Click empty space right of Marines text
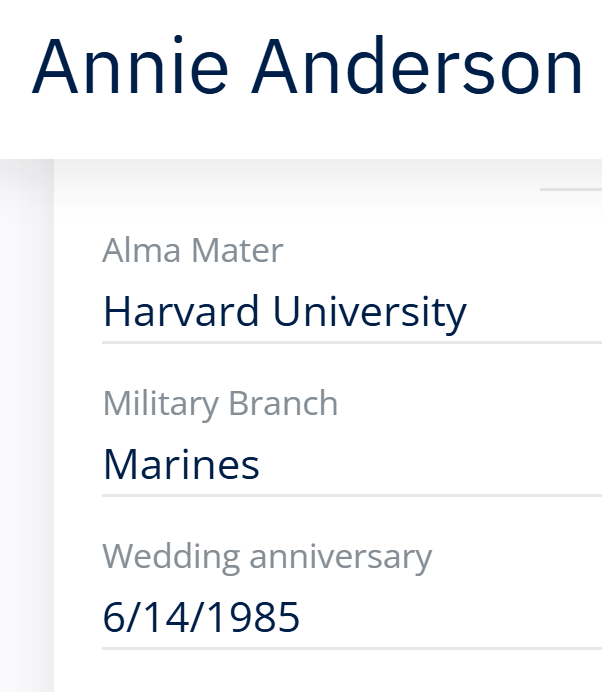The width and height of the screenshot is (602, 692). pyautogui.click(x=430, y=466)
